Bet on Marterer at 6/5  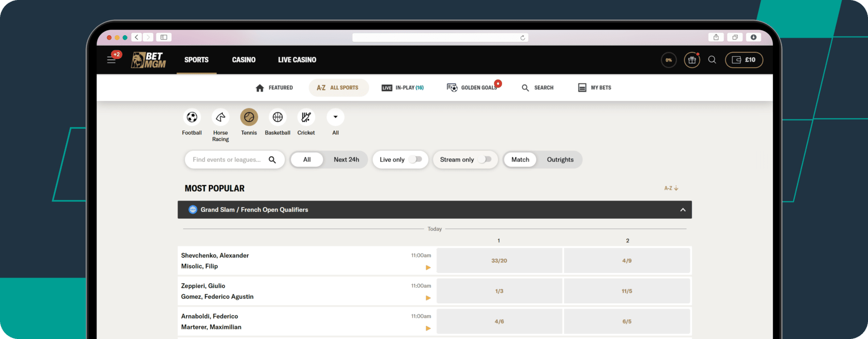[627, 322]
